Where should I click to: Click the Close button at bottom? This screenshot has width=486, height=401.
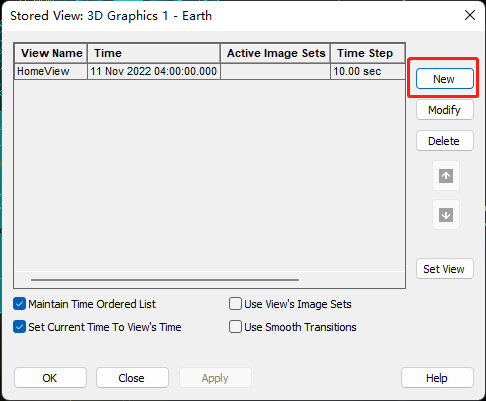coord(132,378)
